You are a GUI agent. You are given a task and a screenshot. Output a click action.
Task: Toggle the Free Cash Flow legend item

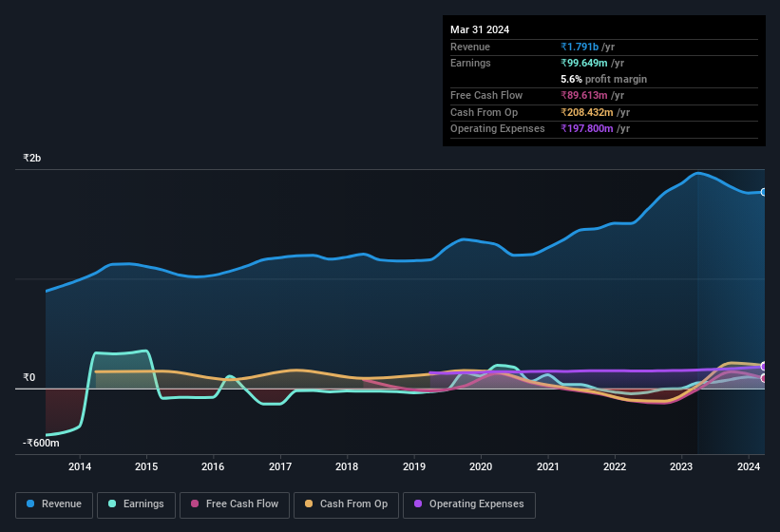[x=236, y=504]
